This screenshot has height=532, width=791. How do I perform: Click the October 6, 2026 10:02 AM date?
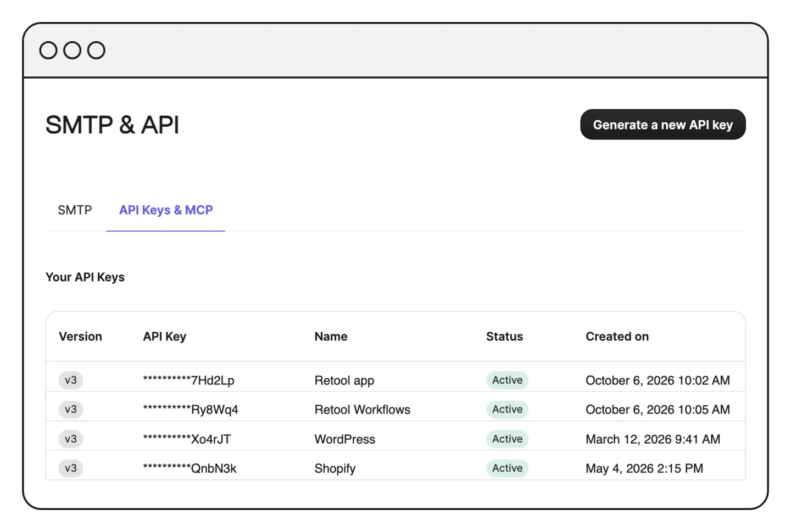coord(658,380)
